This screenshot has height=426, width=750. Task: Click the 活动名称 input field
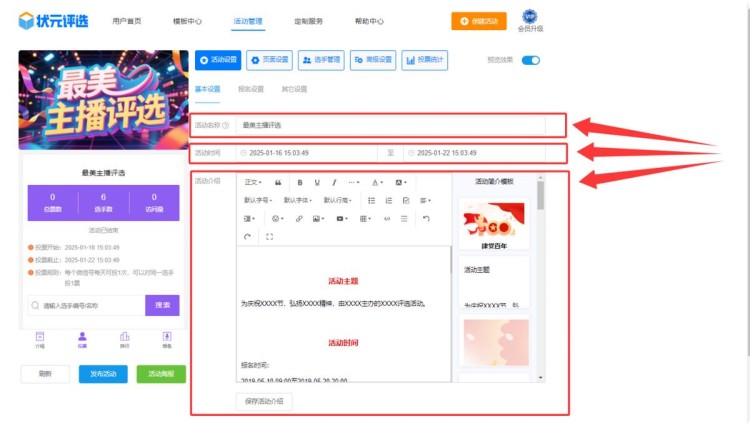coord(390,125)
